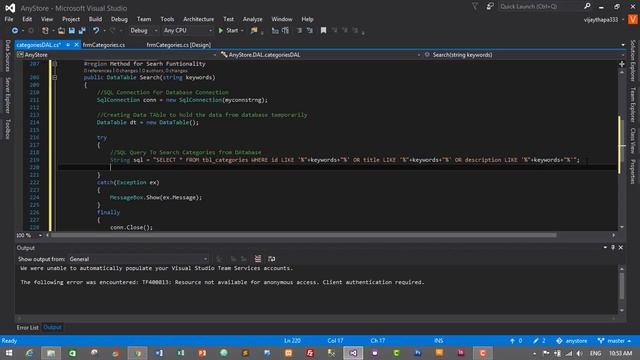
Task: Click the Undo arrow icon
Action: click(x=96, y=31)
